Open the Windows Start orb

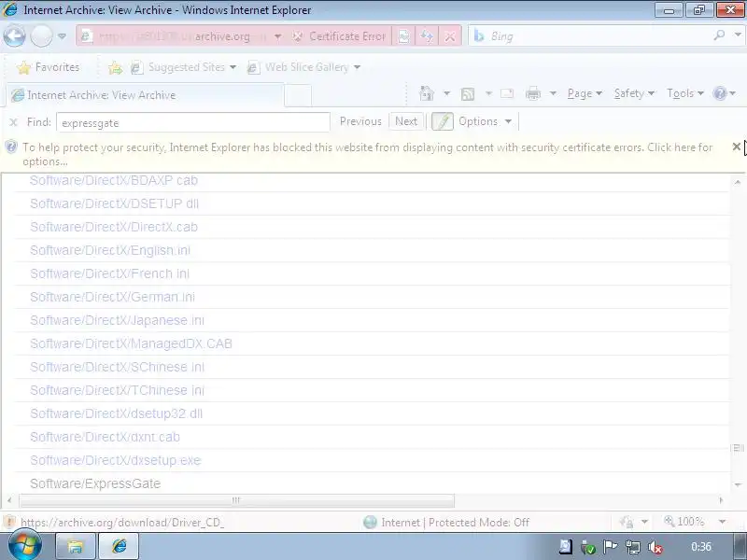click(25, 546)
